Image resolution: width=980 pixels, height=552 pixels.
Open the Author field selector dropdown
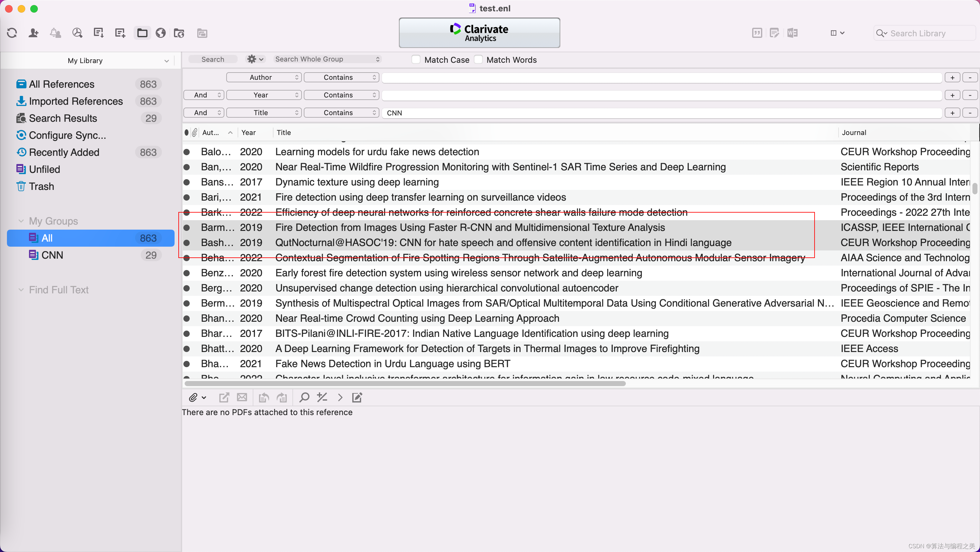(x=264, y=77)
